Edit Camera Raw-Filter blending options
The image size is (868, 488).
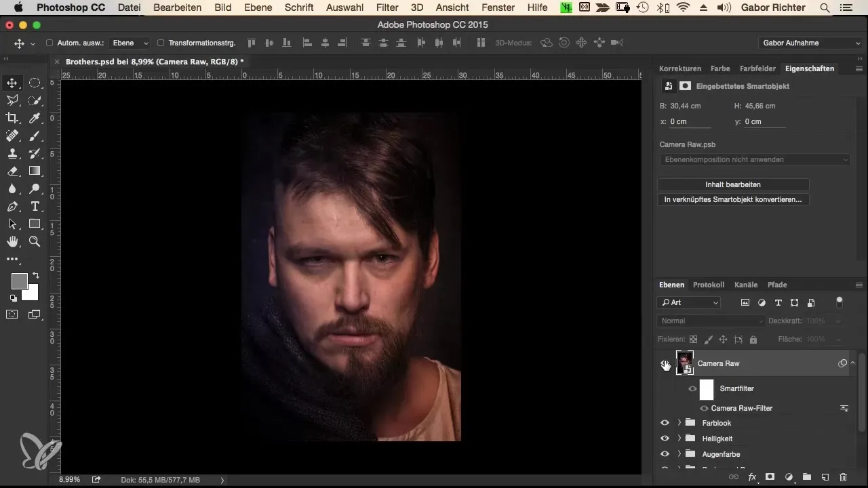844,408
